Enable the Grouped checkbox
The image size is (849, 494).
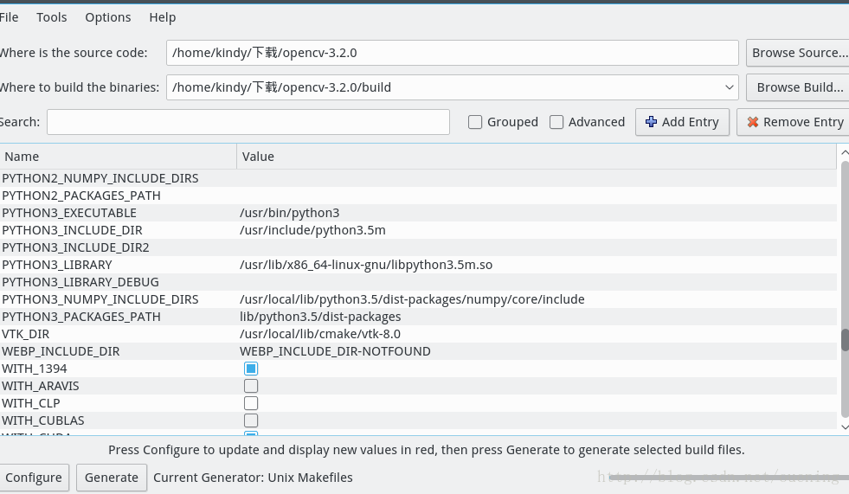[x=475, y=122]
